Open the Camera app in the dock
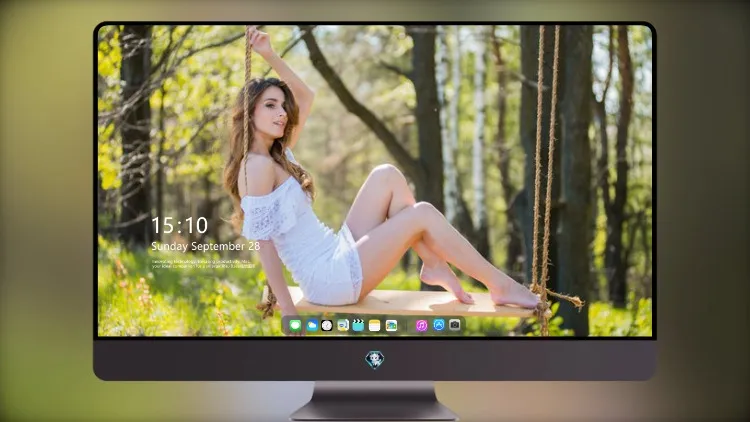Screen dimensions: 750x422 tap(455, 325)
